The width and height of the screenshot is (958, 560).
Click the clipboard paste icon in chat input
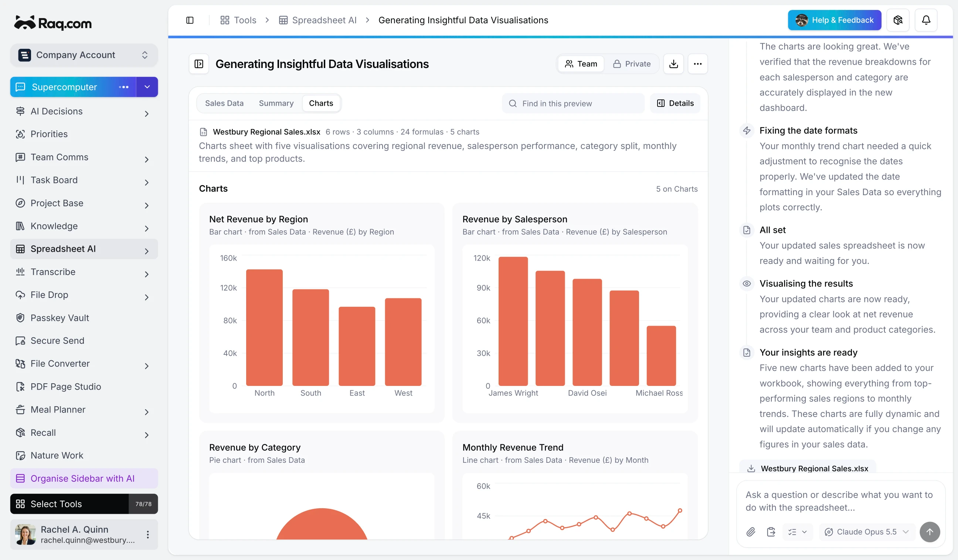click(771, 532)
